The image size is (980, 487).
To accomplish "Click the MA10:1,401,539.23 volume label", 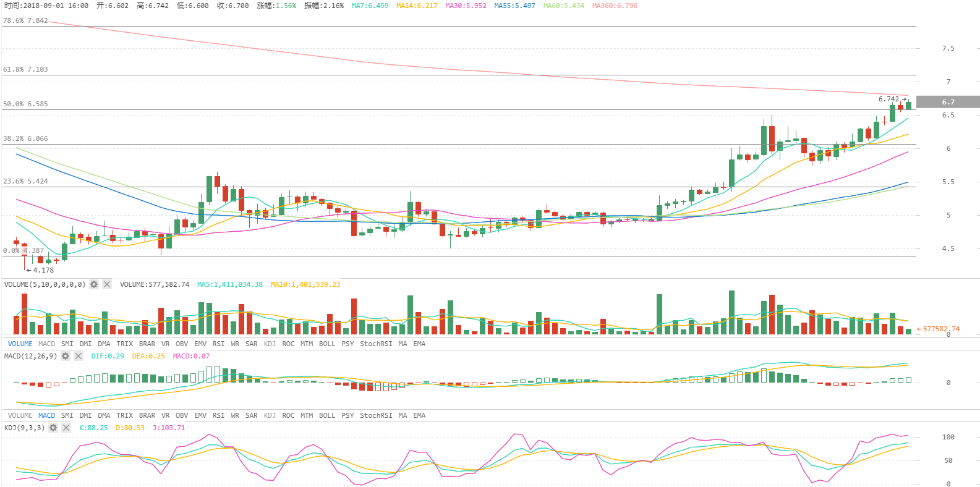I will 305,284.
